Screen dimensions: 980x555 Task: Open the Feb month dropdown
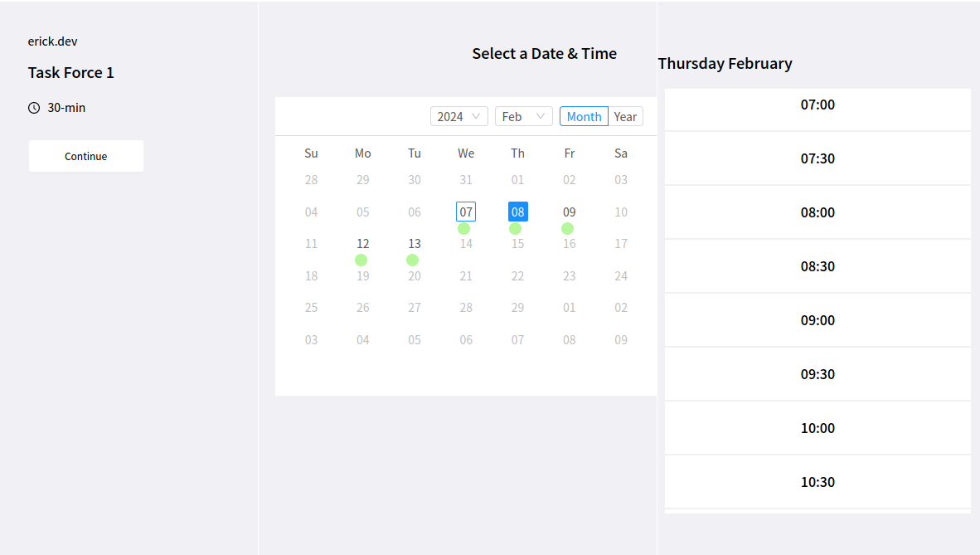click(x=523, y=116)
